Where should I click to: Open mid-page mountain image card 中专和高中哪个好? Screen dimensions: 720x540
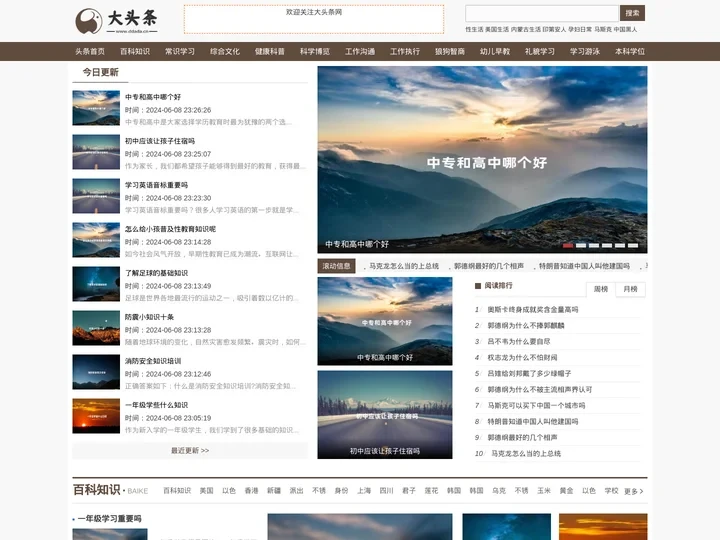385,321
